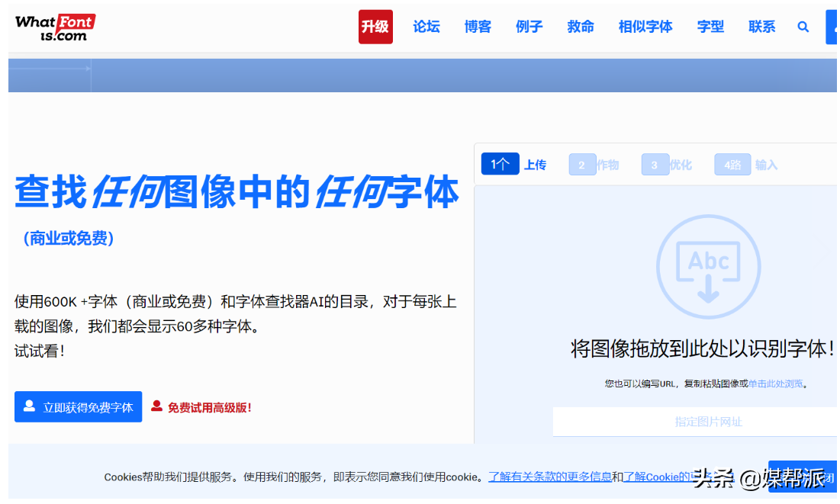840x504 pixels.
Task: Click the 试试看! text line
Action: [40, 352]
